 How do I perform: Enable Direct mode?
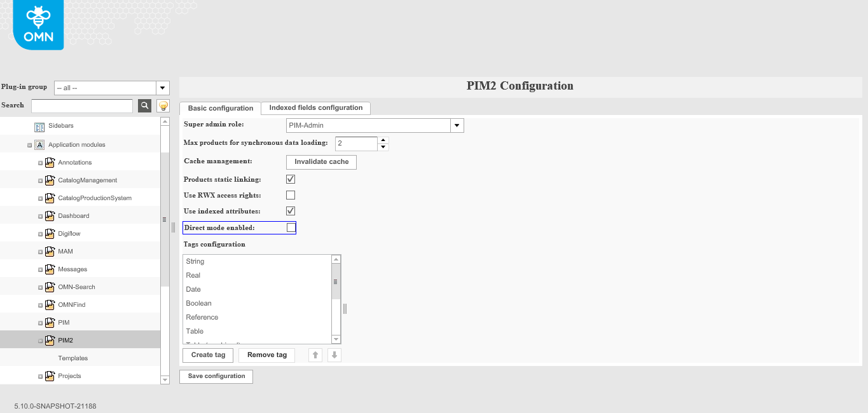tap(290, 227)
